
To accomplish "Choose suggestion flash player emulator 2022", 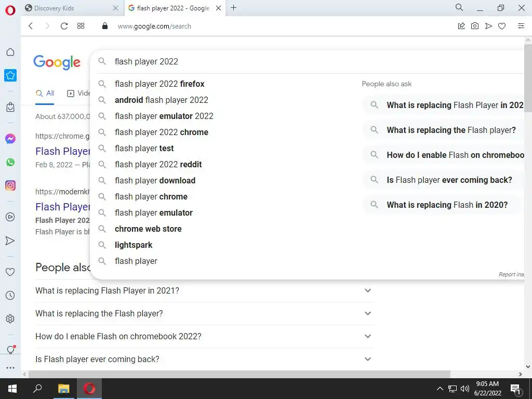I will [164, 116].
